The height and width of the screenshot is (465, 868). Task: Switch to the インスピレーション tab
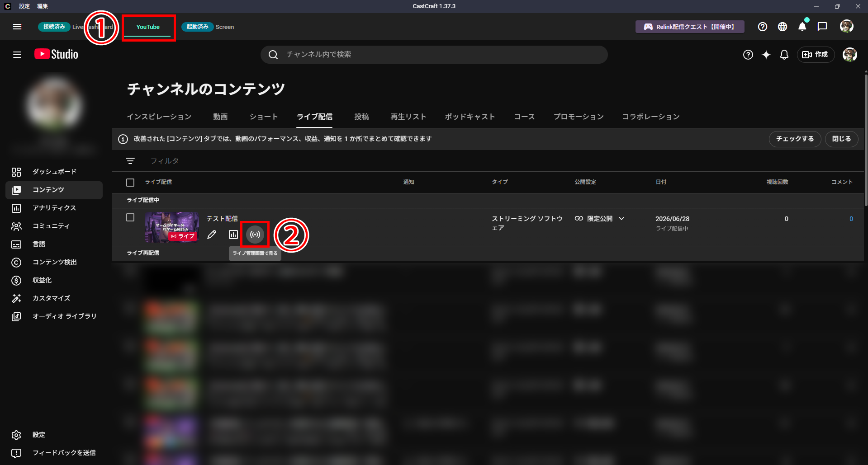click(159, 117)
